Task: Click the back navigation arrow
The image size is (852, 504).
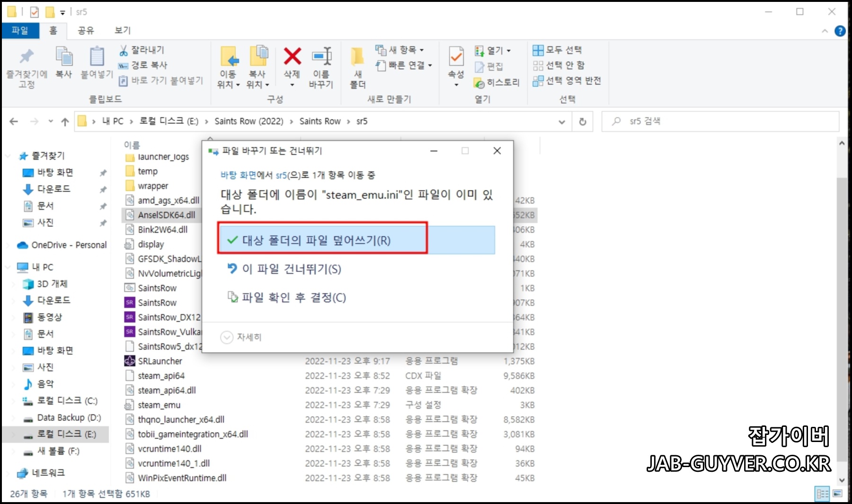Action: click(x=14, y=122)
